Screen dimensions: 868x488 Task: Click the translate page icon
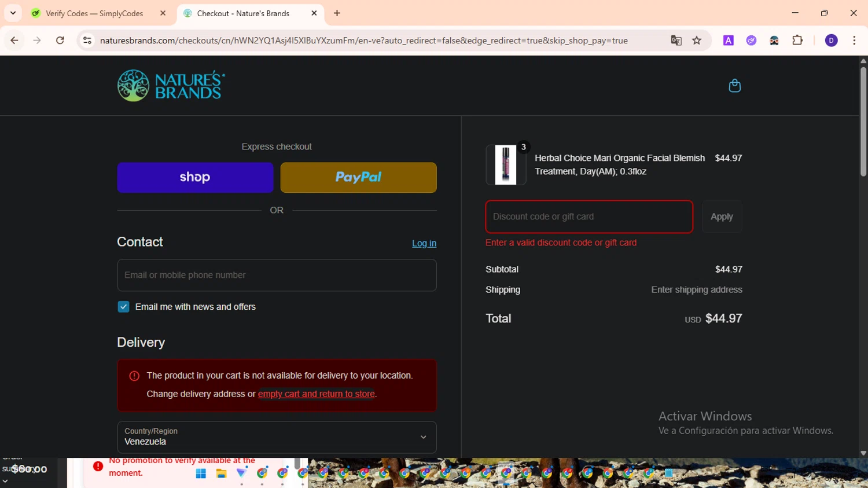pos(676,41)
